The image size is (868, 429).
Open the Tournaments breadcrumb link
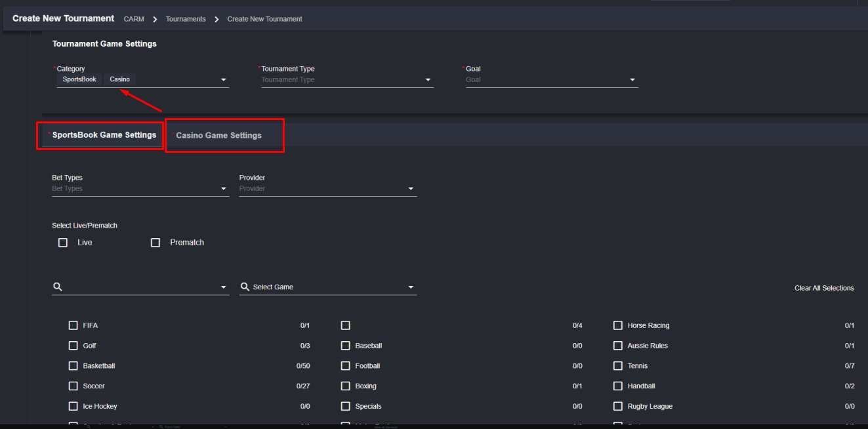pyautogui.click(x=186, y=19)
